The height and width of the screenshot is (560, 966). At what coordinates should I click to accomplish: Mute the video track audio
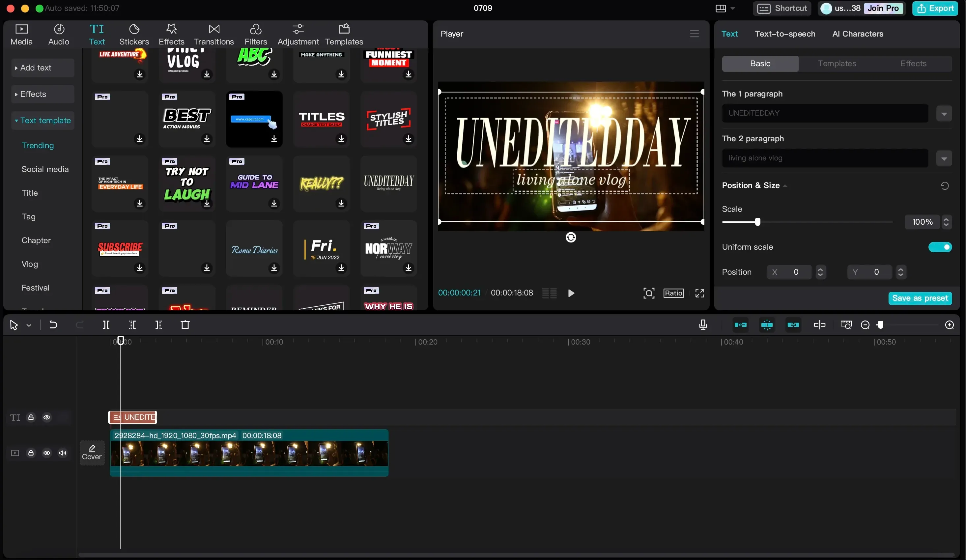point(63,453)
